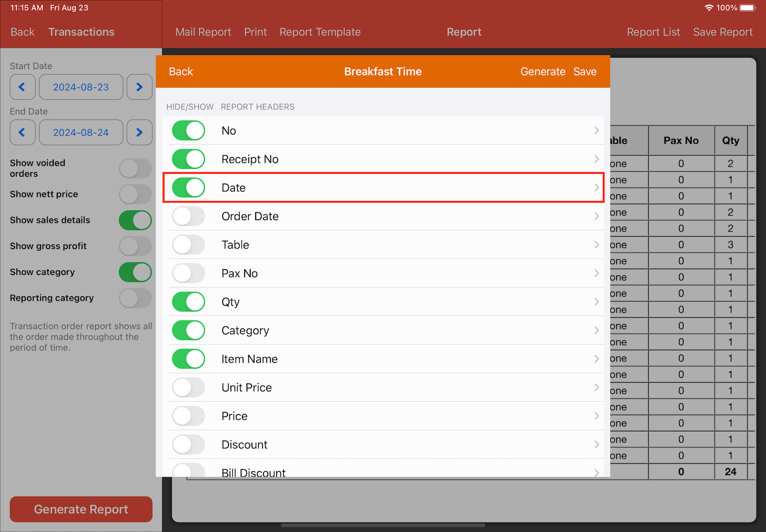
Task: Go Back from Breakfast Time panel
Action: (181, 71)
